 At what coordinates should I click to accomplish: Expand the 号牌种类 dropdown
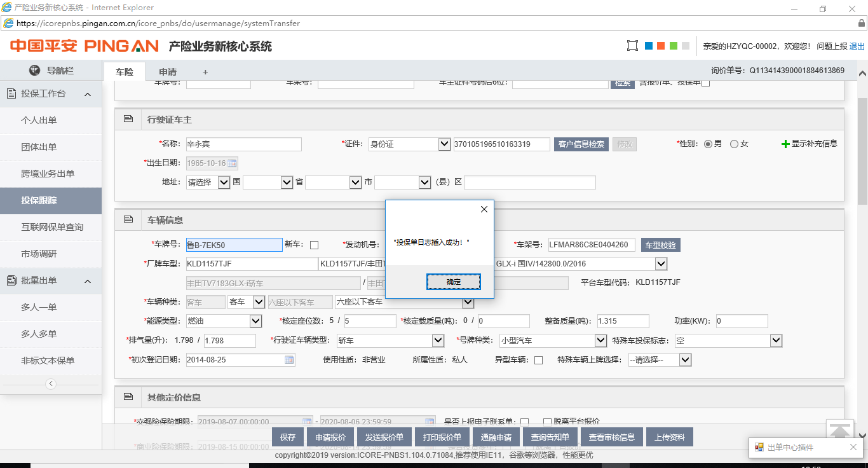click(x=600, y=341)
